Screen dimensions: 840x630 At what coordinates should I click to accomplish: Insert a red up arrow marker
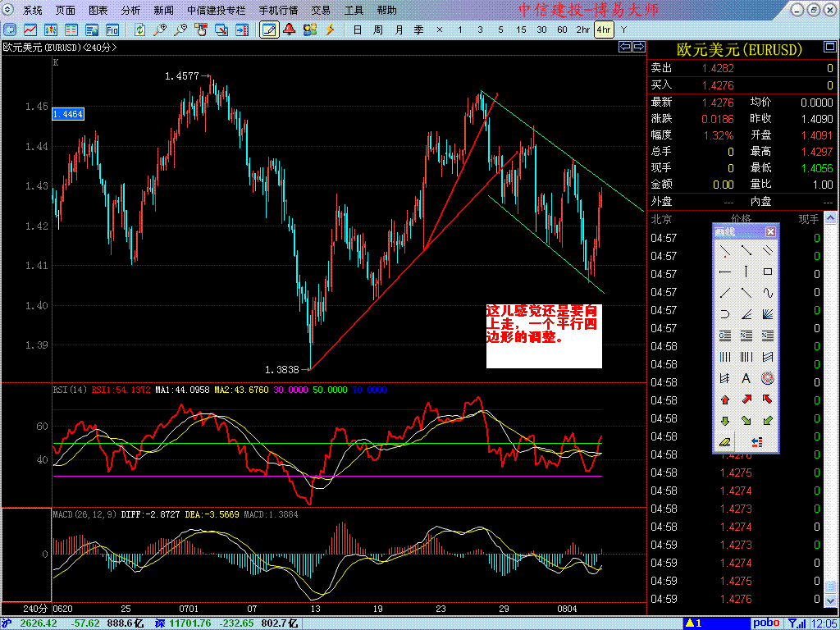725,399
